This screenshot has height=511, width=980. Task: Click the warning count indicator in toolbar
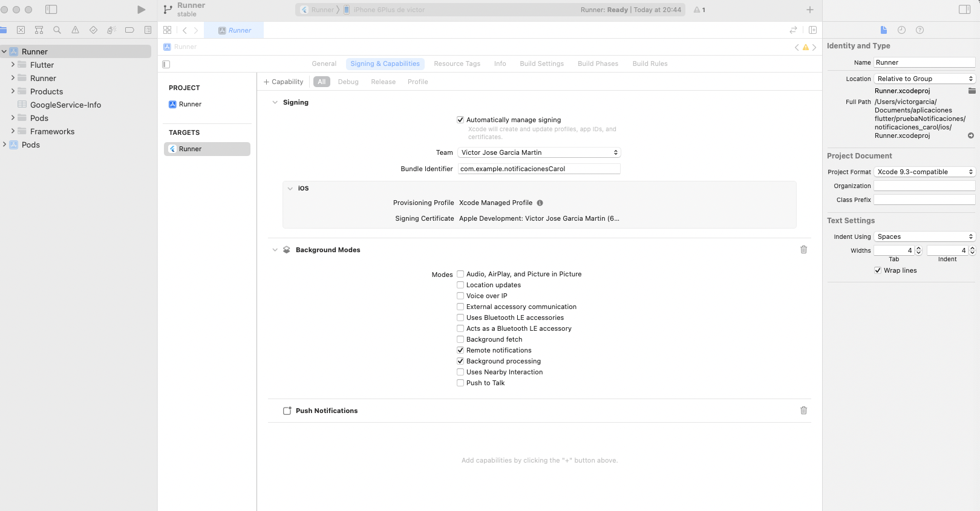pyautogui.click(x=699, y=10)
